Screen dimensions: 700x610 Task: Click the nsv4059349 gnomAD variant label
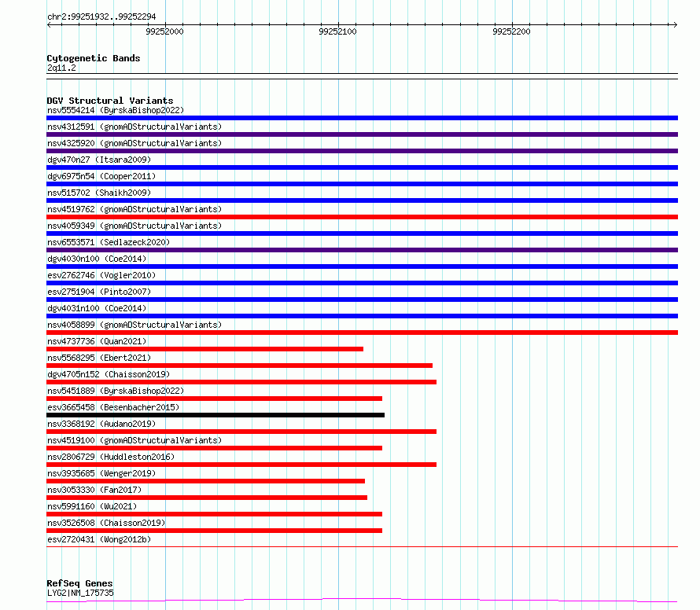coord(134,226)
